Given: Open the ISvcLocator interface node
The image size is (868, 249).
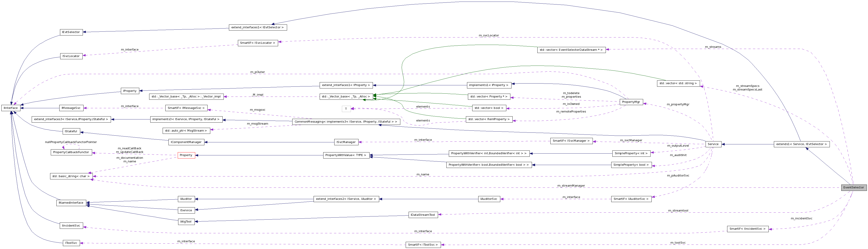Looking at the screenshot, I should (71, 56).
